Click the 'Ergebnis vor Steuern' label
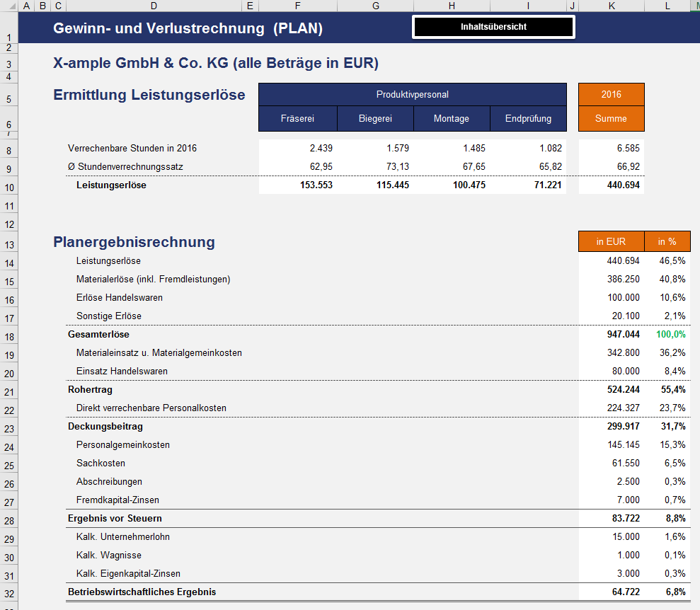The width and height of the screenshot is (700, 610). (115, 518)
